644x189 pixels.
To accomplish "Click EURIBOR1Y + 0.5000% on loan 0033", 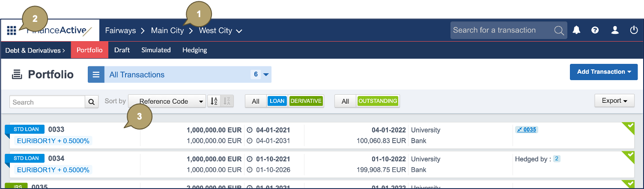I will tap(53, 141).
